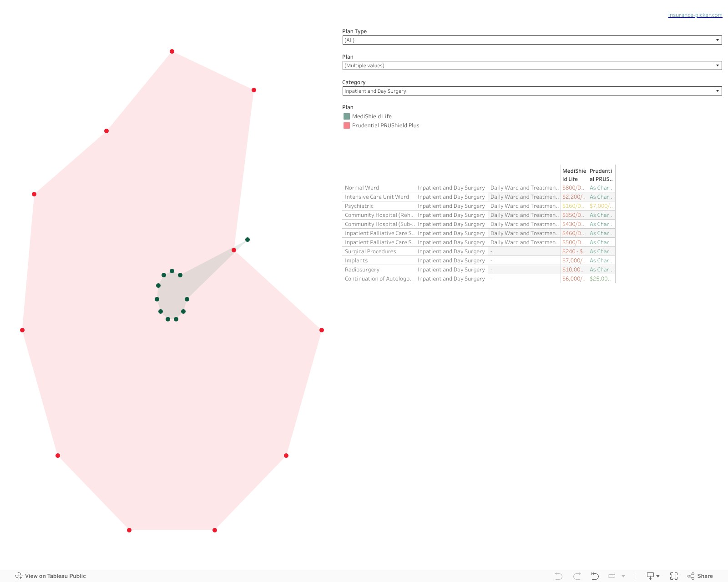Click the $800/D.. value for Normal Ward
Screen dimensions: 728x582
pos(573,188)
